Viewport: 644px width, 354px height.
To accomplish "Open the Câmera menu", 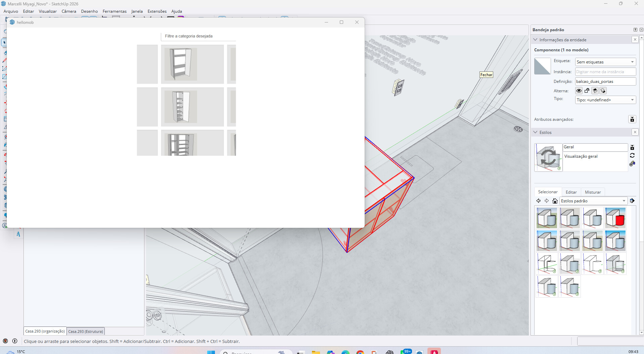I will (x=69, y=11).
